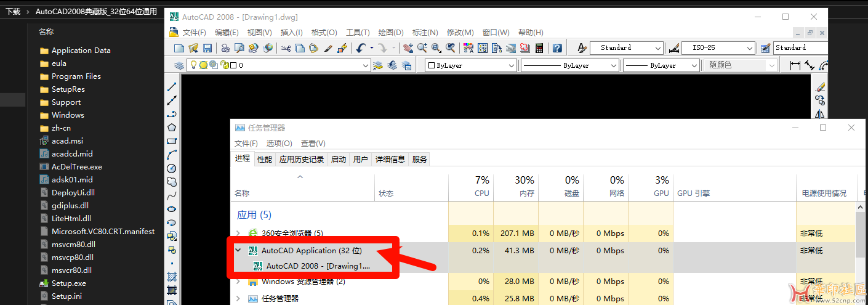Screen dimensions: 868x305
Task: Open AutoCAD 标注(N) menu
Action: click(x=425, y=32)
